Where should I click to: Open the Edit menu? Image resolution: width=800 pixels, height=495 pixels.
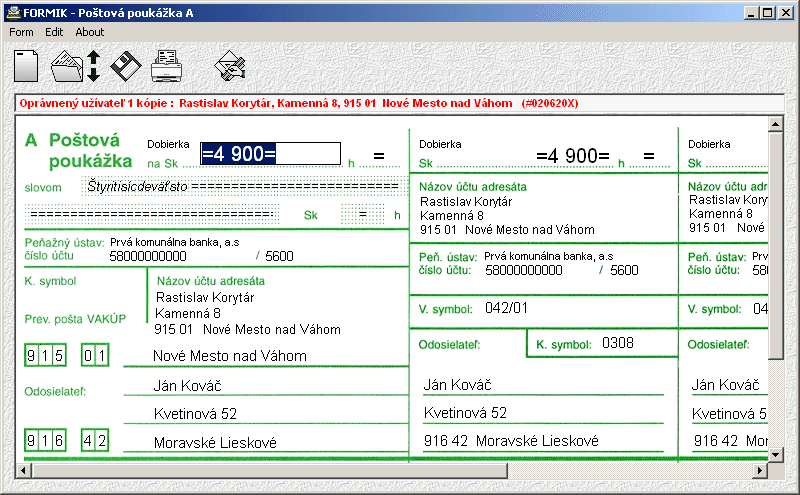click(x=54, y=32)
